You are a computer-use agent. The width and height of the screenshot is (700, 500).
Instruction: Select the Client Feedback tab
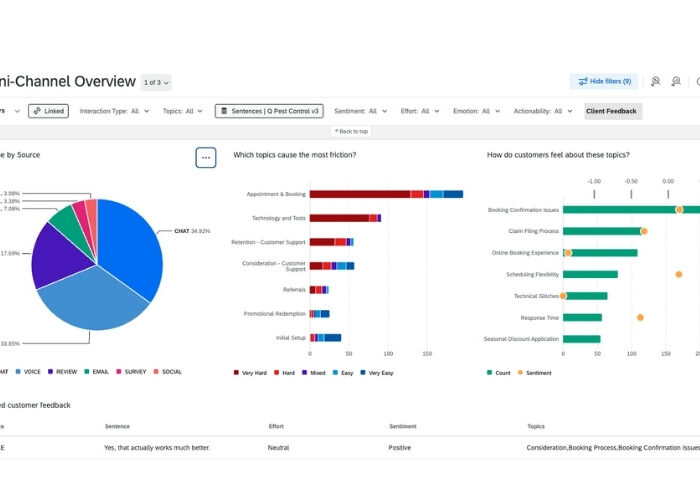point(612,111)
